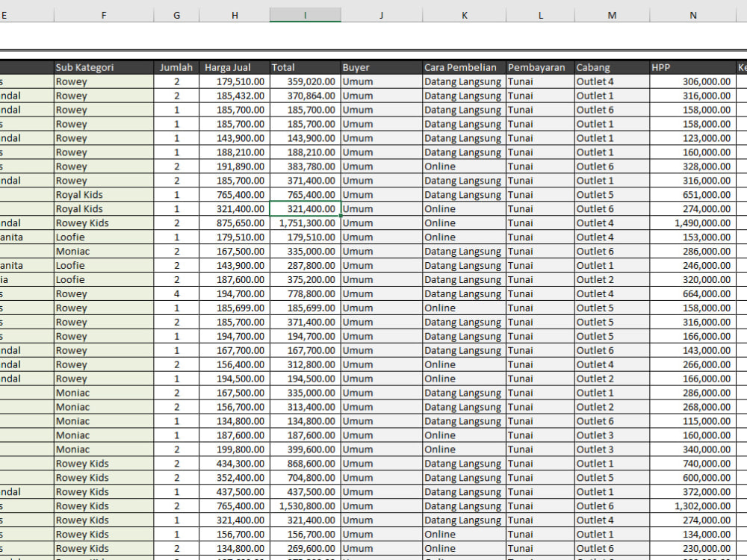Viewport: 747px width, 560px height.
Task: Select Total cell 156,700.00
Action: [x=306, y=535]
